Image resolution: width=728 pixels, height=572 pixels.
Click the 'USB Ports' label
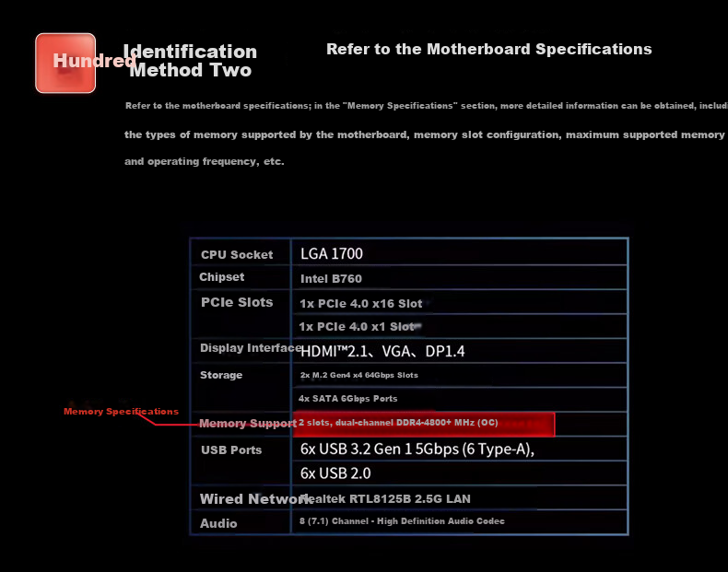pos(231,450)
